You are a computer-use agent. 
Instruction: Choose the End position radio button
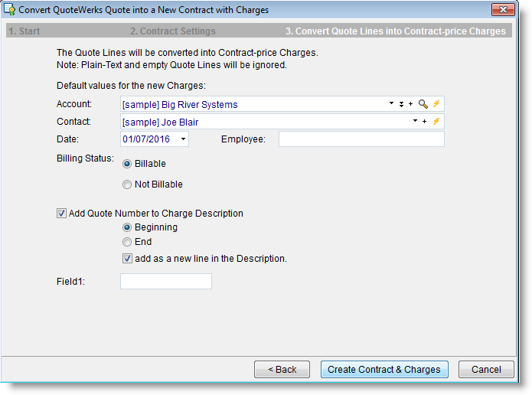click(127, 242)
